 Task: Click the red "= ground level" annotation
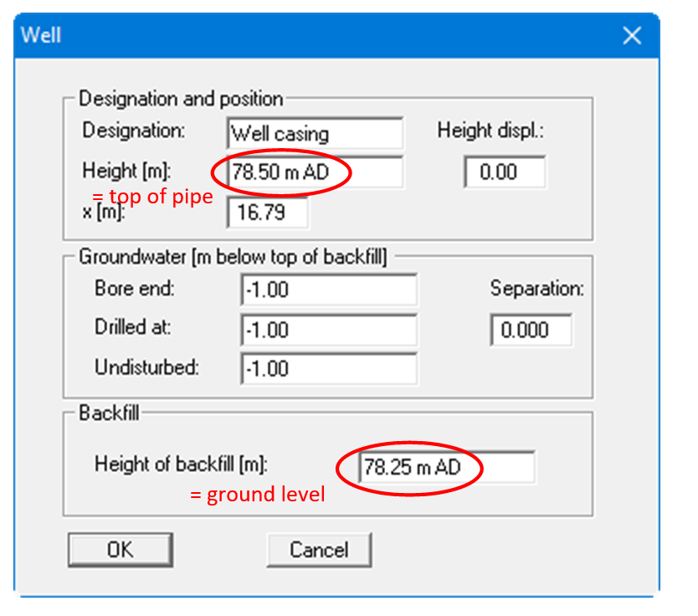pyautogui.click(x=257, y=495)
